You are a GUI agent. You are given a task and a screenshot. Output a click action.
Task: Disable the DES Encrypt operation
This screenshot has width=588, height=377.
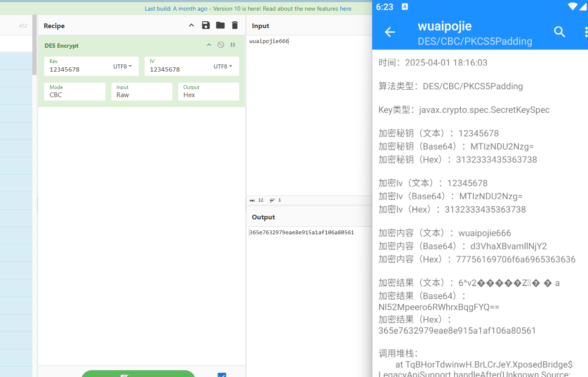221,45
